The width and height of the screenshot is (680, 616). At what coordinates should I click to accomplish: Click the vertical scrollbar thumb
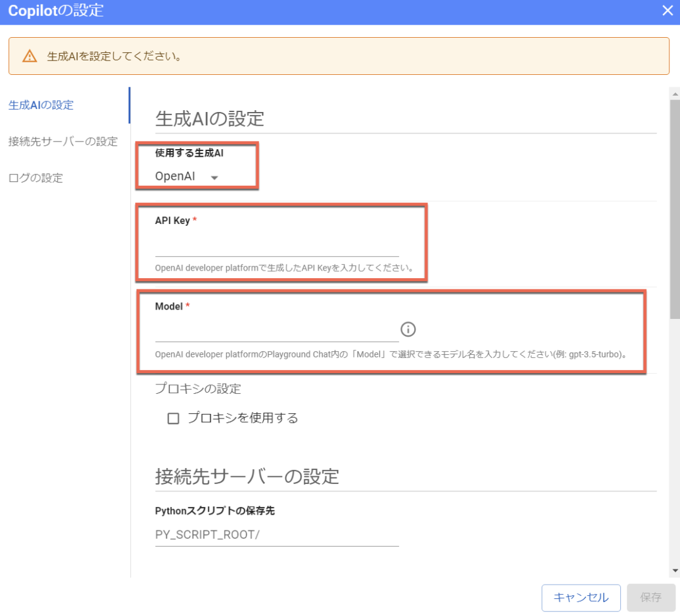(x=675, y=208)
